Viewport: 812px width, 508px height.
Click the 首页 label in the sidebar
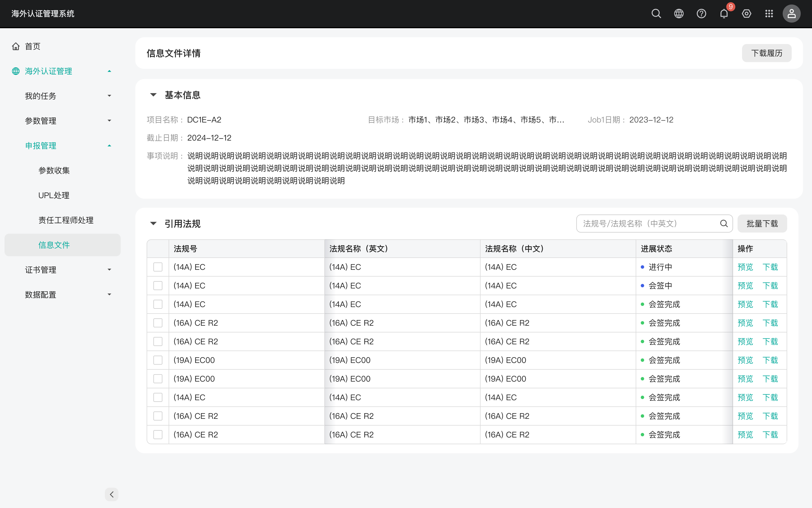click(x=33, y=46)
